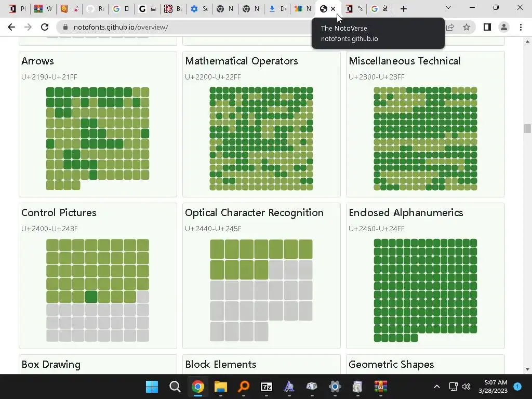Open the notification badge
The width and height of the screenshot is (532, 399).
517,387
